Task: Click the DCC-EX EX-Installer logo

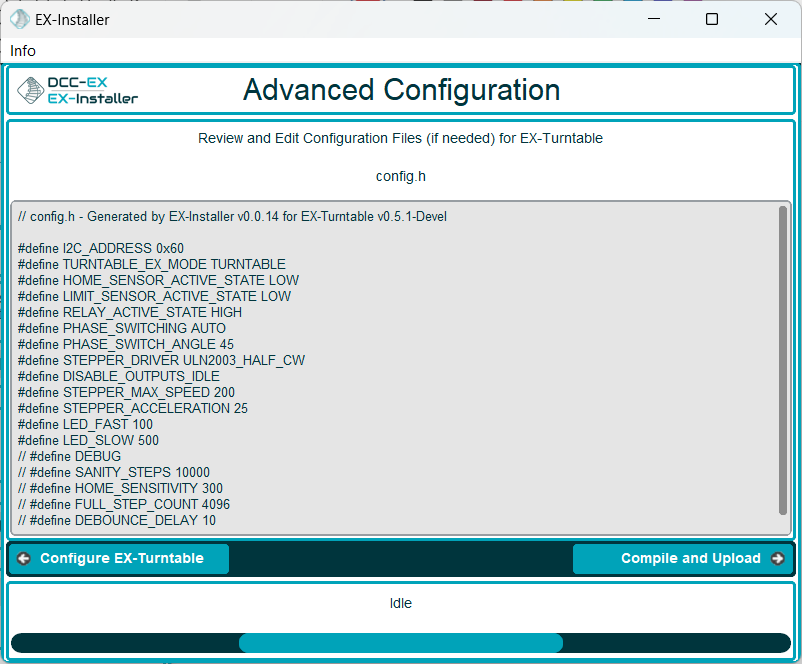Action: (x=78, y=90)
